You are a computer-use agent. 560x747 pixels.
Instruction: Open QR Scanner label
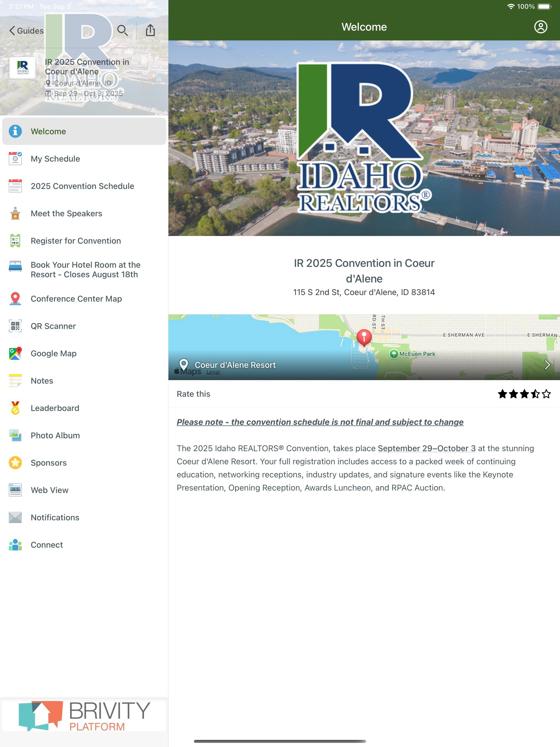click(53, 326)
